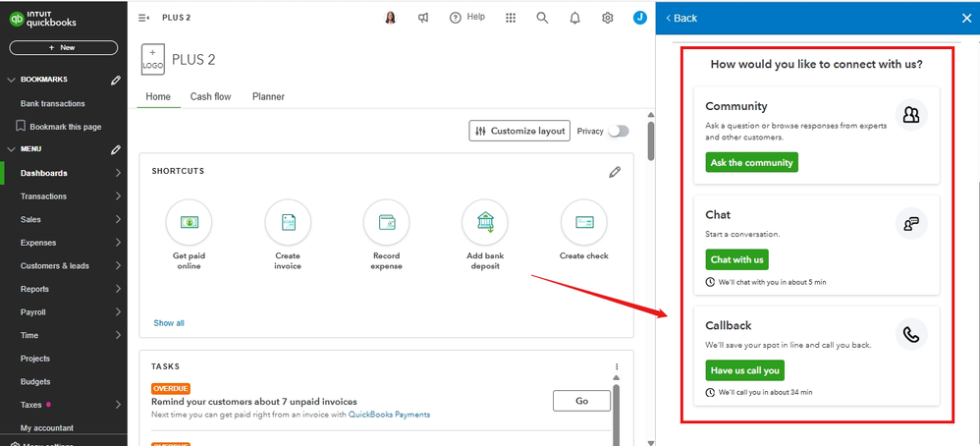Click Ask the community button
This screenshot has width=980, height=446.
point(752,163)
